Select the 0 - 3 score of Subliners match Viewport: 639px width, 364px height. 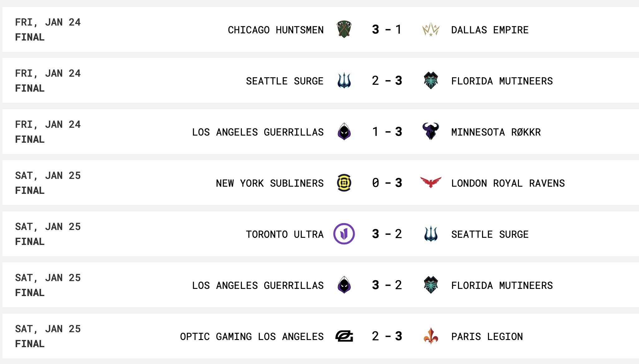[387, 183]
